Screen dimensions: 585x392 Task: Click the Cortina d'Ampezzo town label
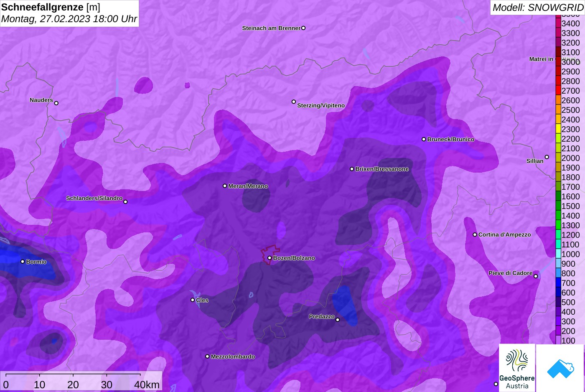click(x=505, y=234)
